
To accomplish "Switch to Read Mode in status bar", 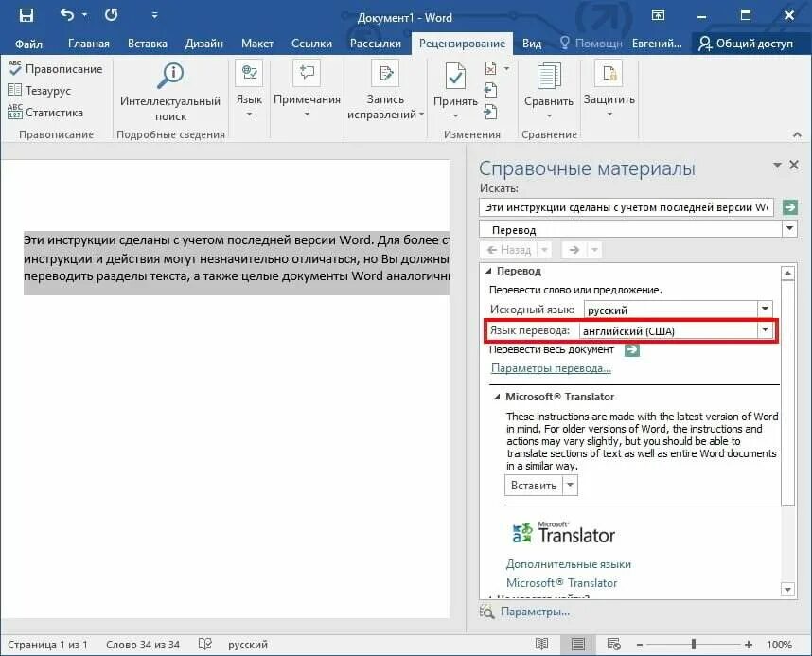I will click(541, 644).
